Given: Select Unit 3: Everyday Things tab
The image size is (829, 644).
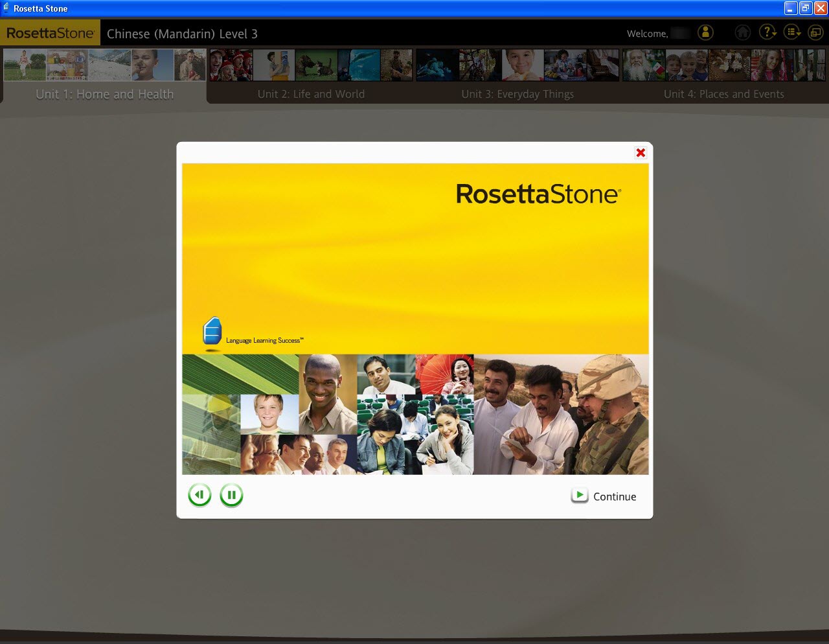Looking at the screenshot, I should [x=517, y=94].
